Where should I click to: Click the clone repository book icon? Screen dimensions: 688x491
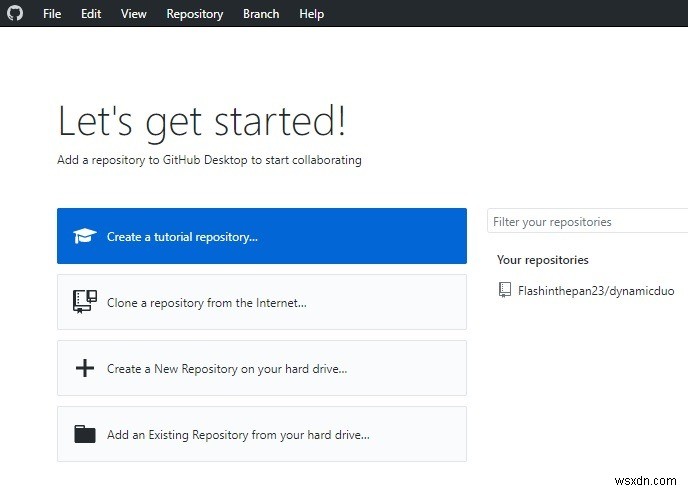click(85, 302)
